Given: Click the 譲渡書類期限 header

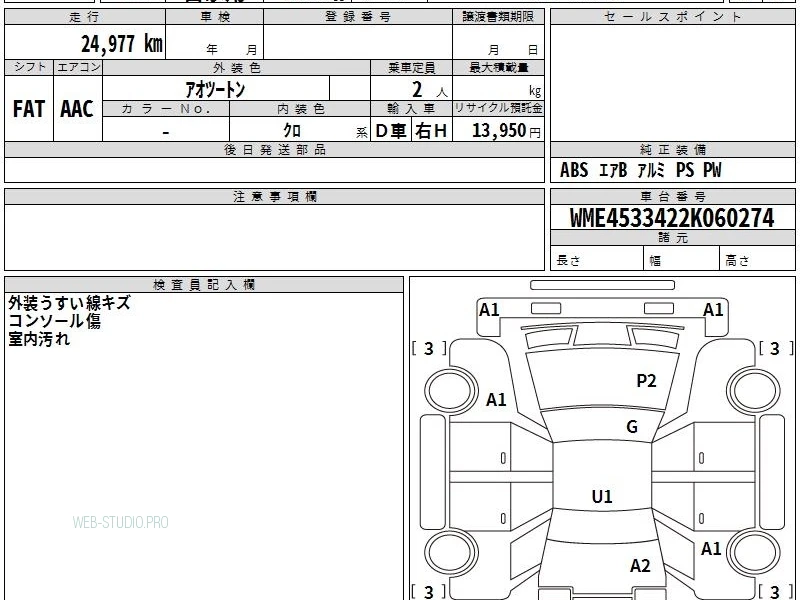Looking at the screenshot, I should point(498,17).
